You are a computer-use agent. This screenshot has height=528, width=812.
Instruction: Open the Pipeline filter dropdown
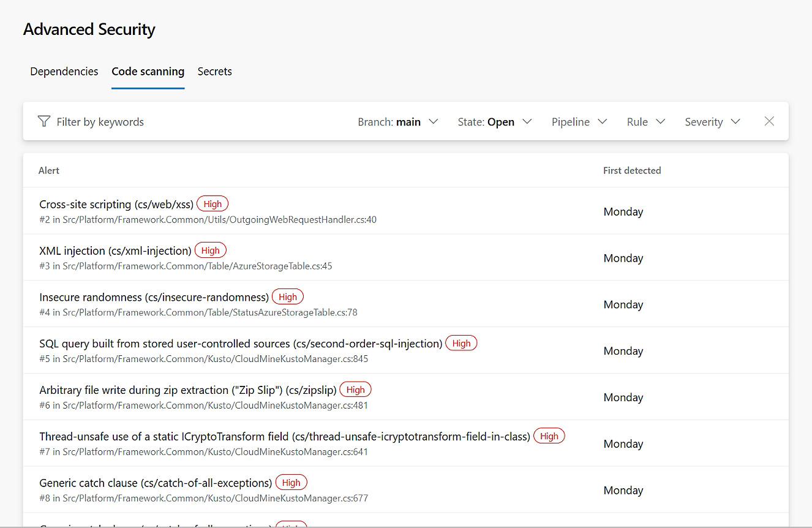579,122
